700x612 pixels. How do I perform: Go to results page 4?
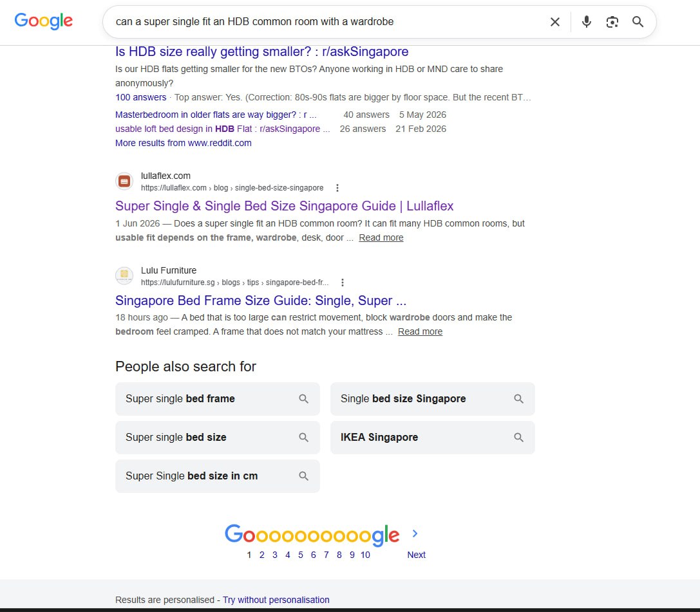(288, 555)
